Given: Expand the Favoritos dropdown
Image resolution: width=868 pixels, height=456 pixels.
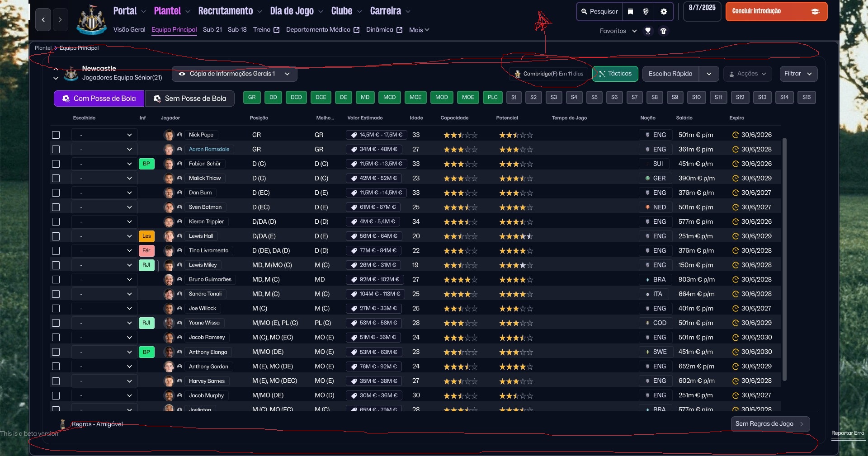Looking at the screenshot, I should 618,31.
